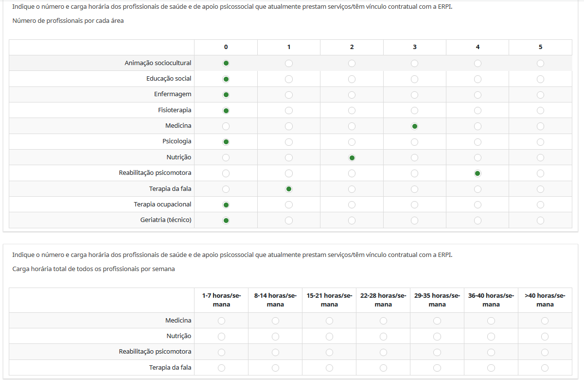Select 2 for Terapia ocupacional
Screen dimensions: 584x392
[x=352, y=205]
